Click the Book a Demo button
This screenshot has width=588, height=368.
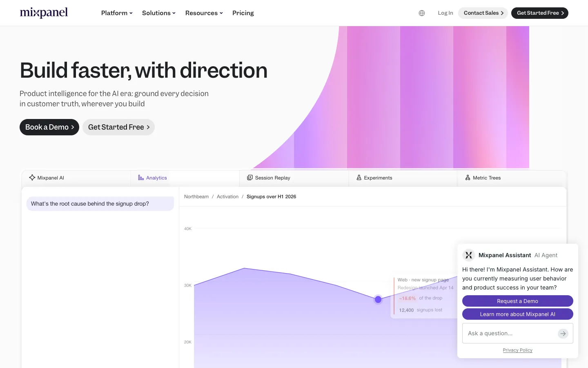[x=49, y=127]
